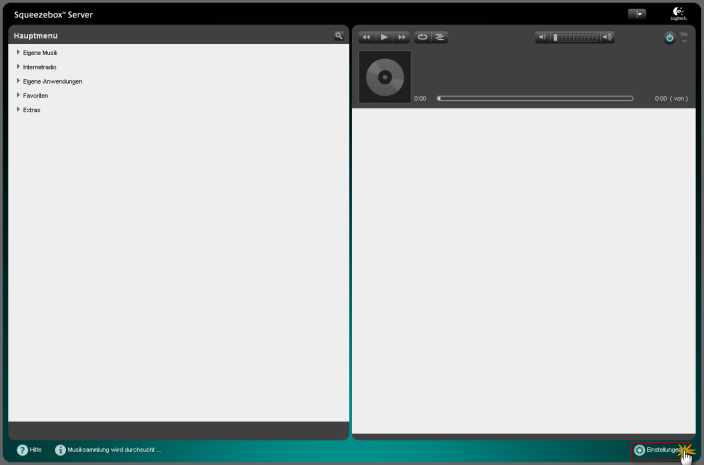704x465 pixels.
Task: Open Einstellungen settings button
Action: point(660,450)
